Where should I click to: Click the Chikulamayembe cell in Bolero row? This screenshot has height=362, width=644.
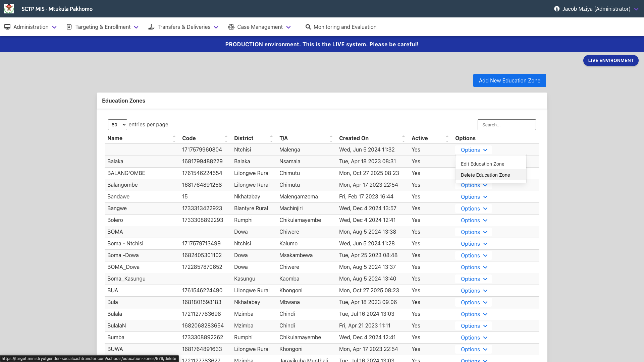click(300, 220)
